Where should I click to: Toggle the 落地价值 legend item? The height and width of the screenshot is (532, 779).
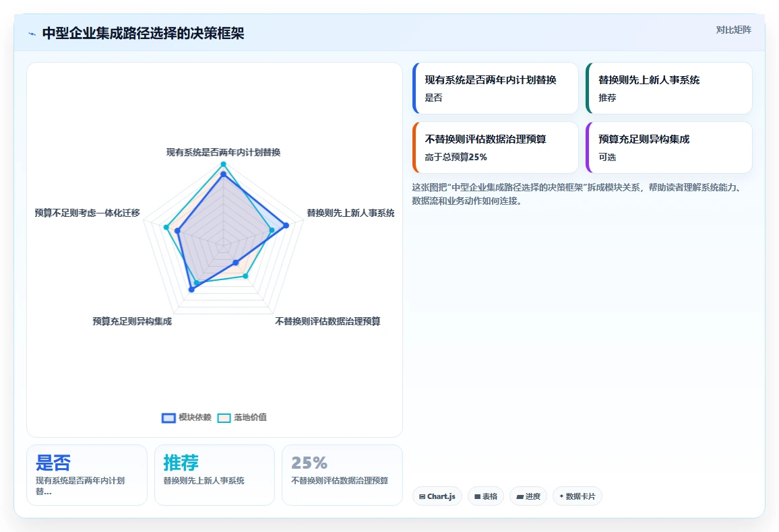pyautogui.click(x=242, y=418)
